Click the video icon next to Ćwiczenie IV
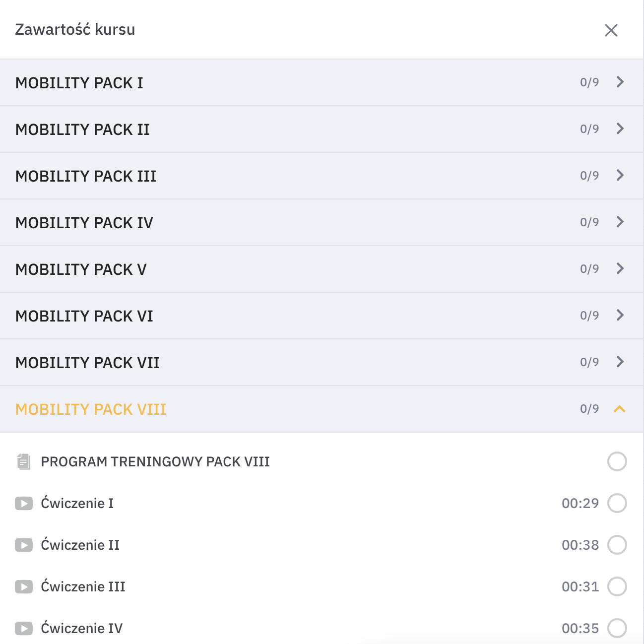 coord(24,628)
